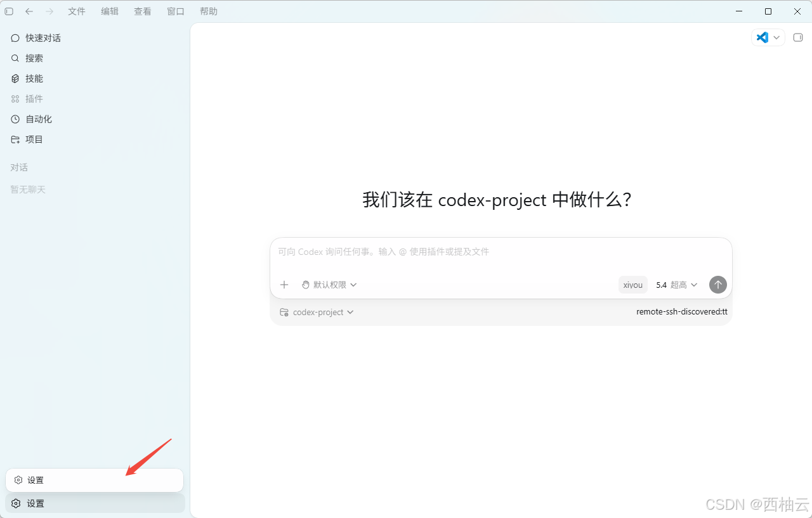The image size is (812, 518).
Task: Open the 查看 menu
Action: 143,11
